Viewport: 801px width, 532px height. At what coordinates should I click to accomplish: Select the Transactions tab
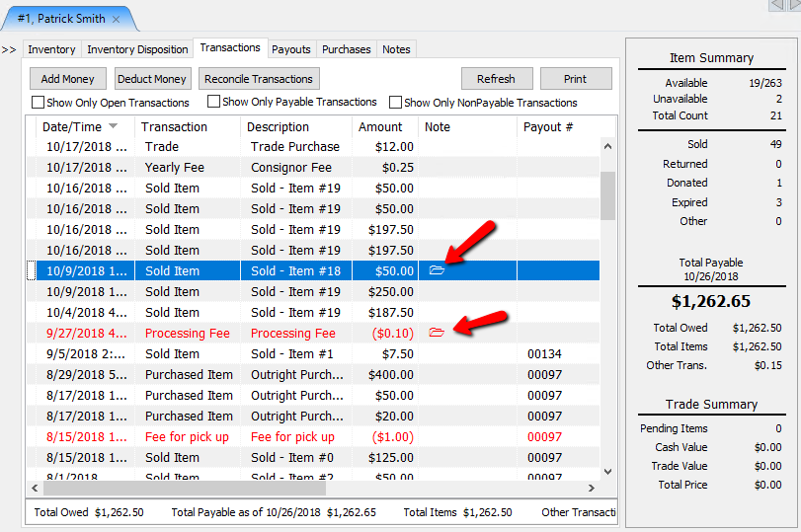pyautogui.click(x=230, y=47)
